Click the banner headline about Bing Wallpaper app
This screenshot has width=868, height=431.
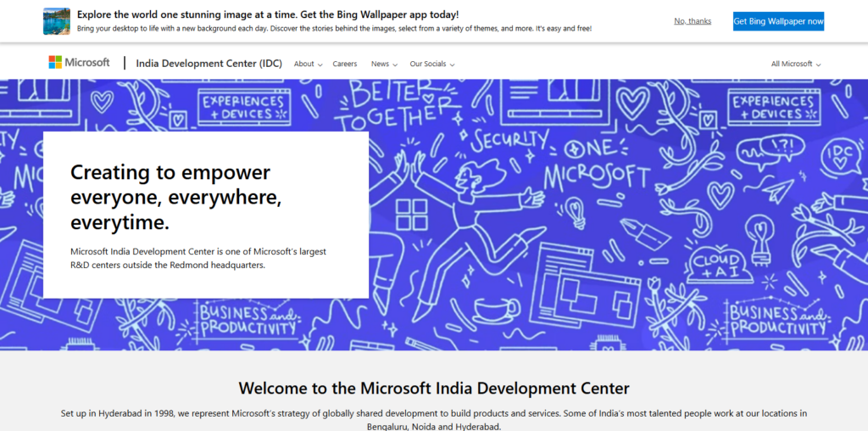coord(268,14)
